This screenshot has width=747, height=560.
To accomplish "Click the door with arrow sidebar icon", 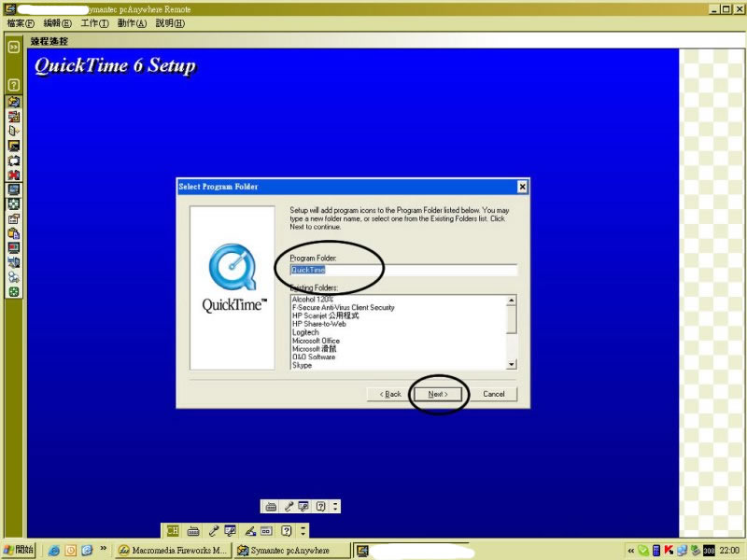I will [14, 131].
